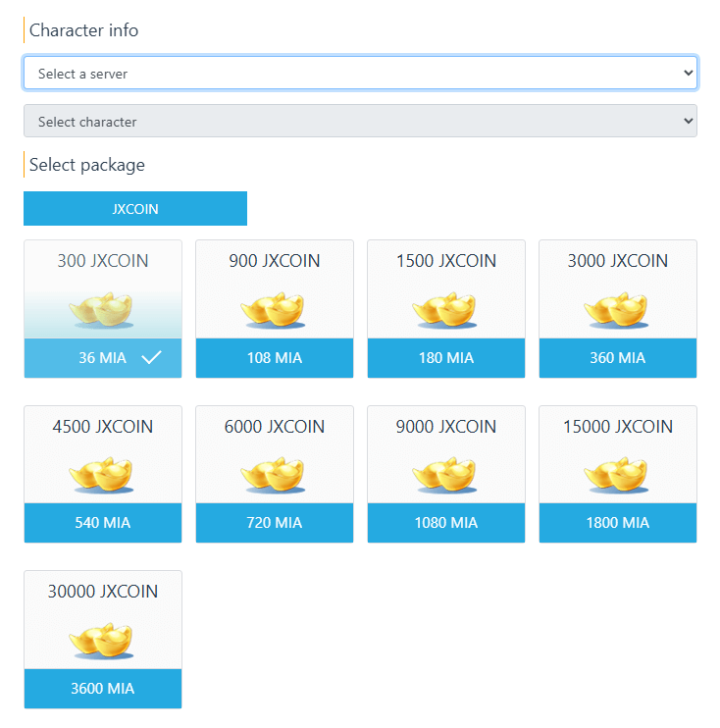Click the gold ingot icon for 6000 JXCOIN

click(274, 476)
